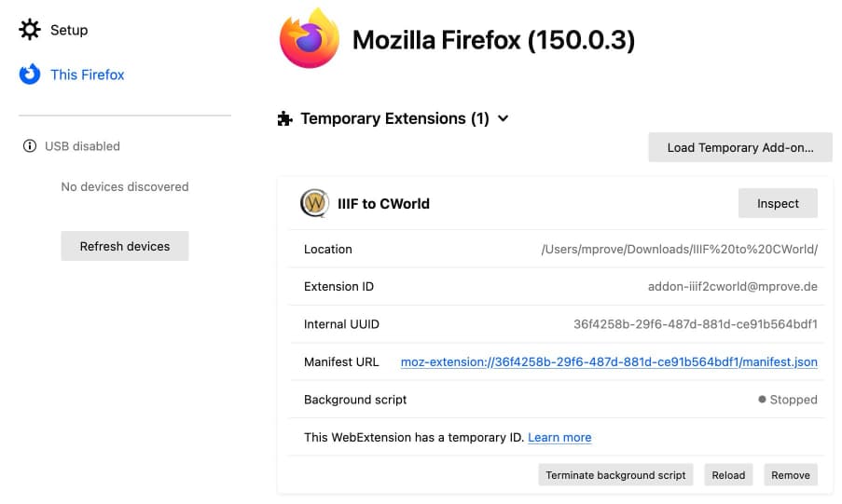Follow the Learn more link

click(559, 438)
